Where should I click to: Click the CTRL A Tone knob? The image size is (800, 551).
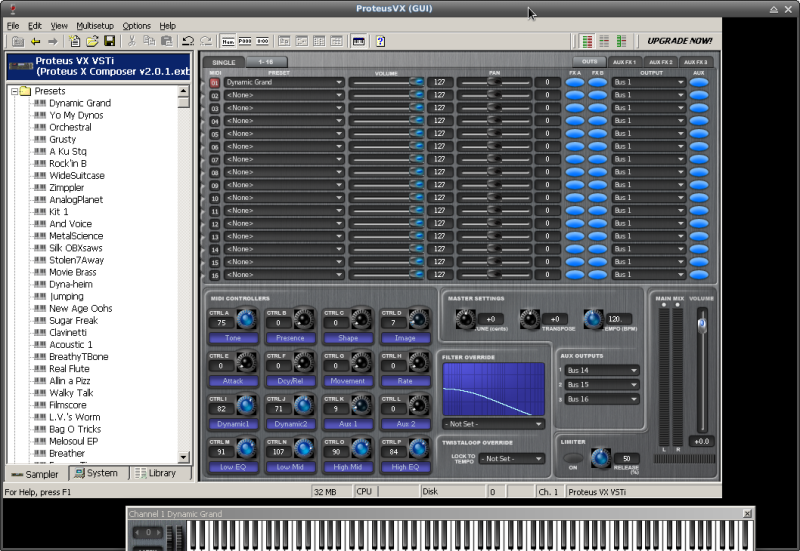coord(245,319)
